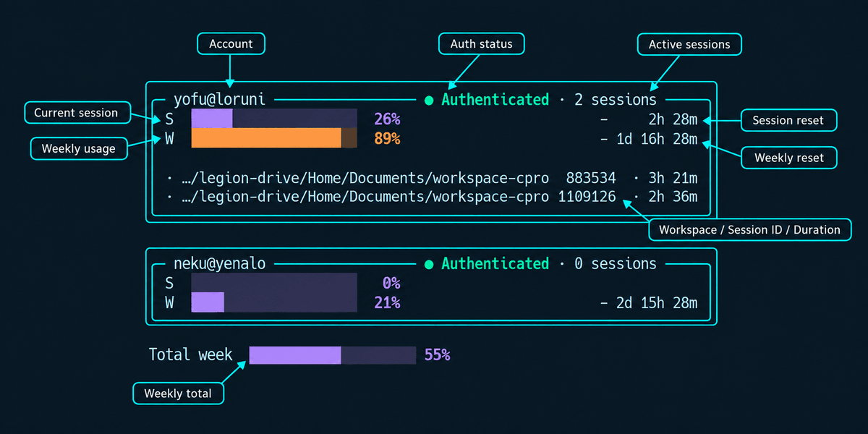Click Authenticated status in the yofu@loruni panel
Screen dimensions: 868x434
tap(495, 100)
